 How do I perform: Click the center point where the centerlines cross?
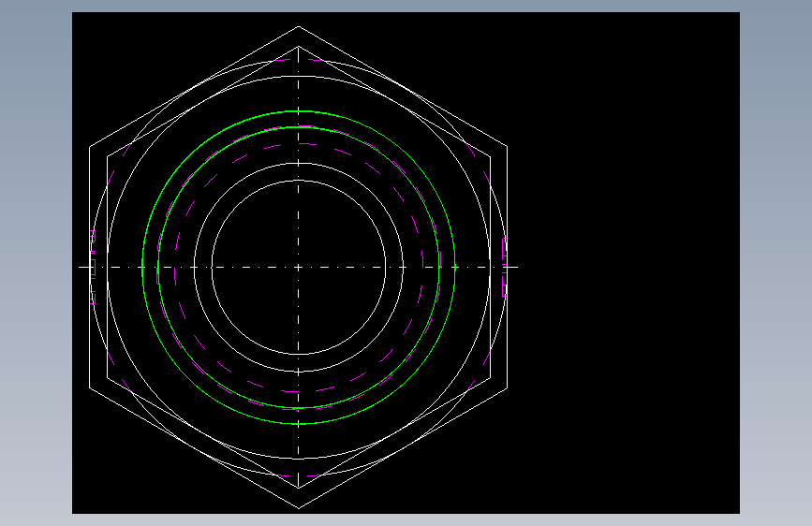[x=298, y=267]
